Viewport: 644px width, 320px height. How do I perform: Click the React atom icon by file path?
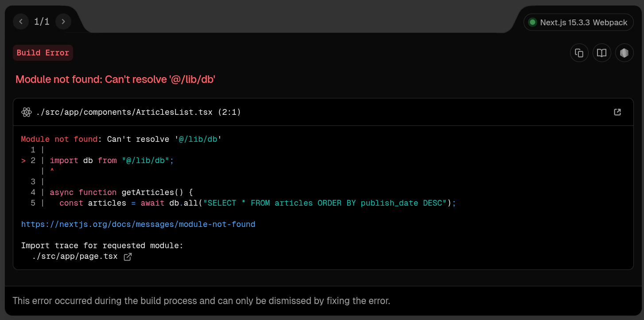27,112
